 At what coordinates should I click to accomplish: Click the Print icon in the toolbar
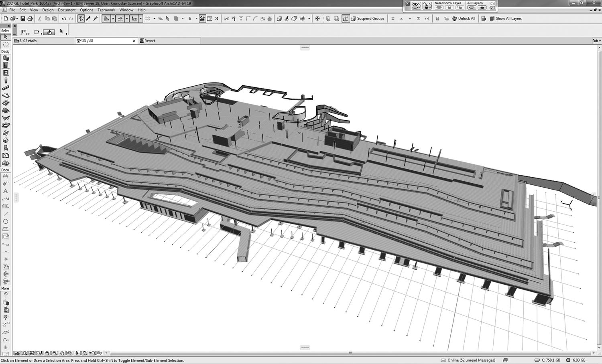coord(30,18)
